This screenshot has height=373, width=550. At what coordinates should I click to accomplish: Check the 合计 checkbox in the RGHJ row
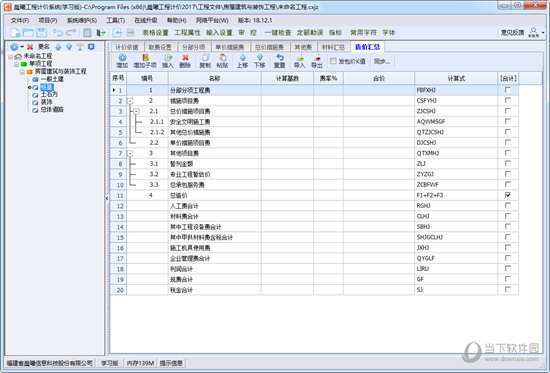click(508, 205)
